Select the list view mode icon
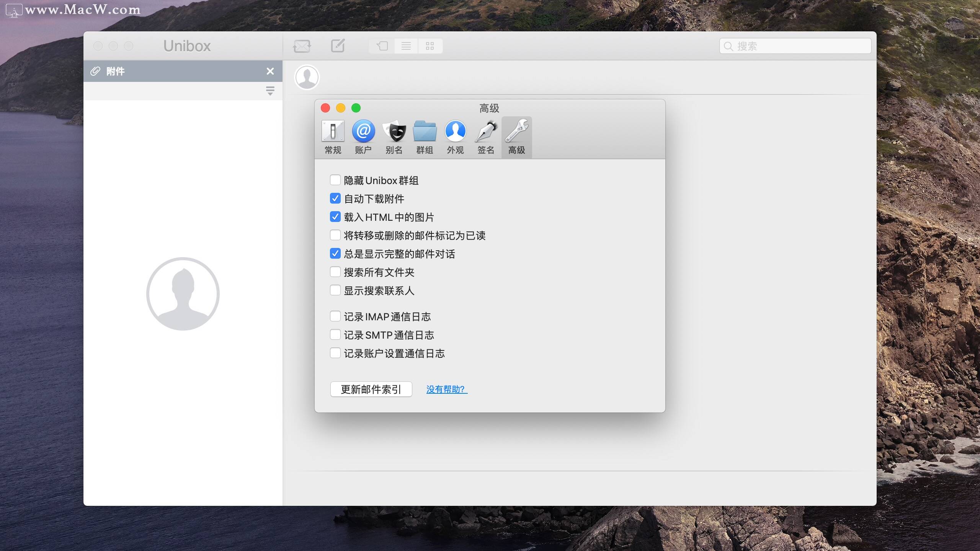 click(406, 46)
